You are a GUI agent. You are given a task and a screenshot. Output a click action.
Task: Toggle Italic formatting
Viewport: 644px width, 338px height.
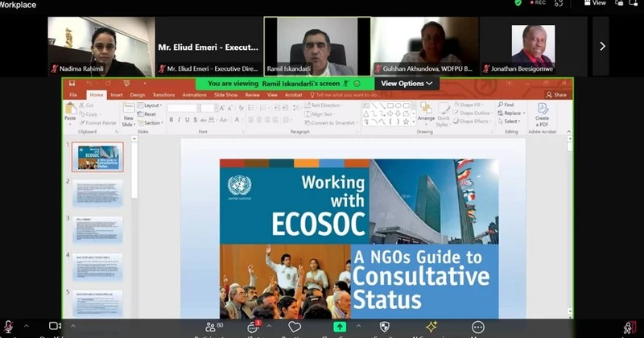[179, 120]
